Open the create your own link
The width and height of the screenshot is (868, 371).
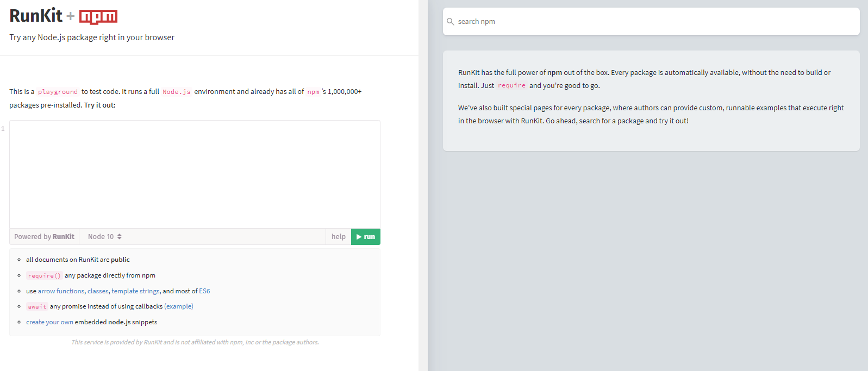point(49,322)
